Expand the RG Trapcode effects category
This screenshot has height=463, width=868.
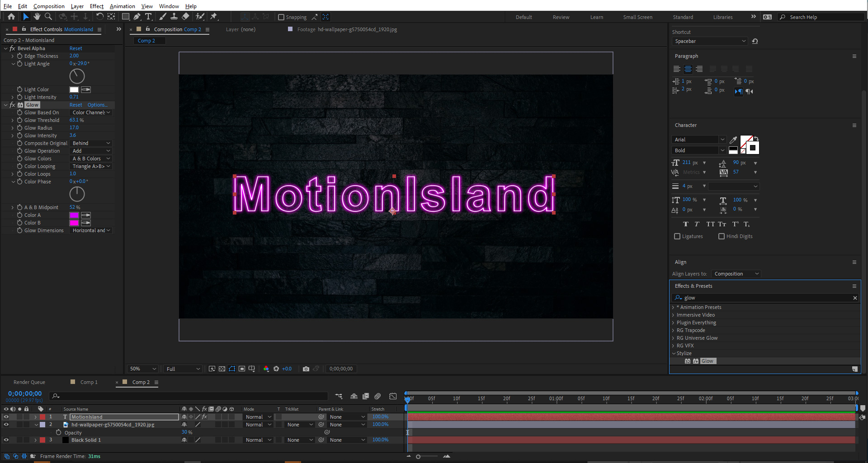[x=673, y=330]
